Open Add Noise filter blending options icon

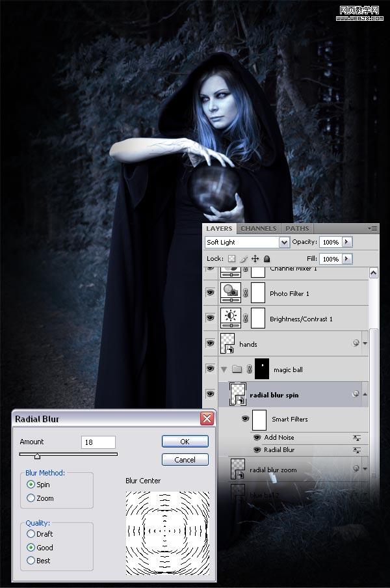pyautogui.click(x=357, y=438)
